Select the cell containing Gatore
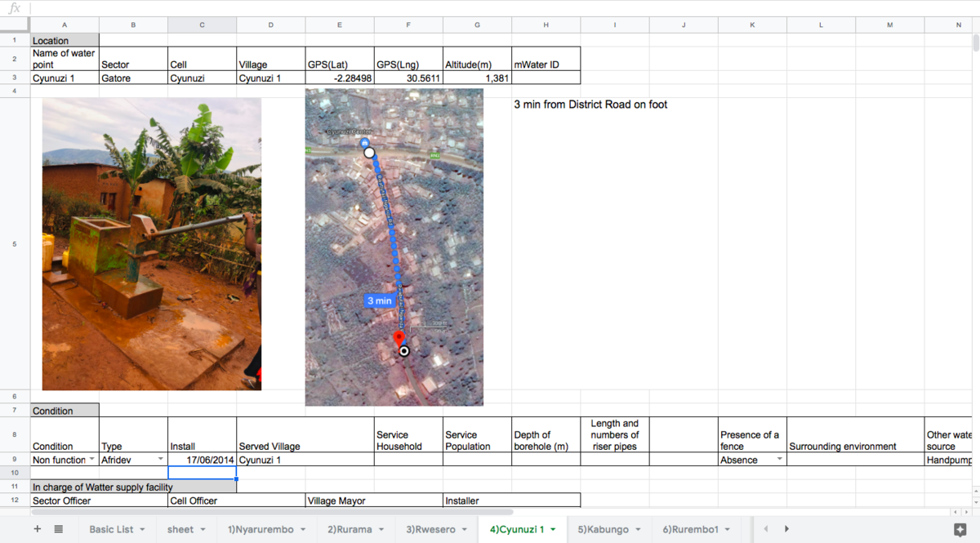Screen dimensions: 980x543 134,78
